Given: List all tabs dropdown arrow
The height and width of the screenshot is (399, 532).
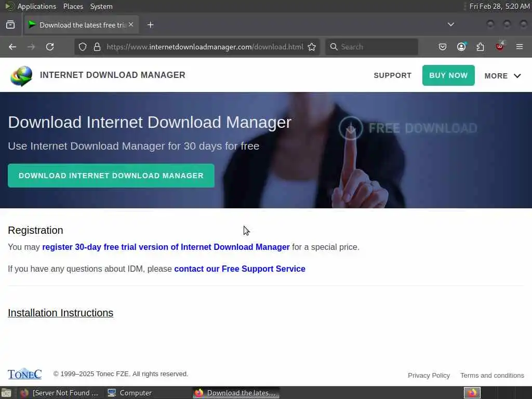Looking at the screenshot, I should click(x=450, y=24).
